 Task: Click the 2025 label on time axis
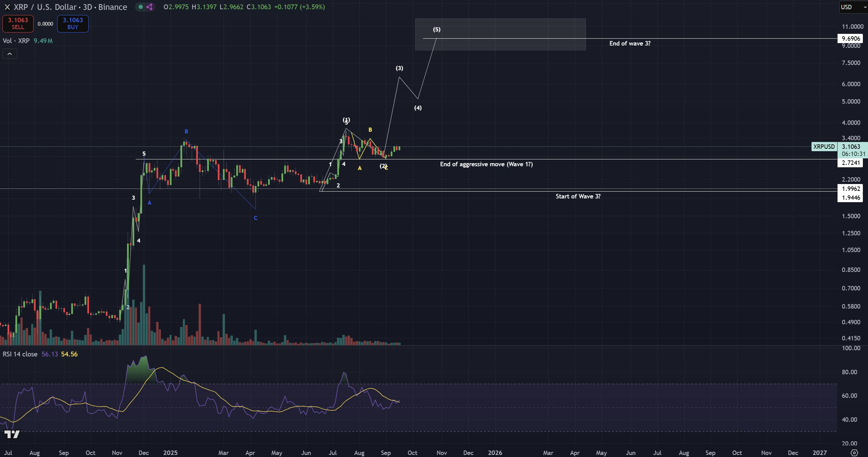tap(170, 453)
